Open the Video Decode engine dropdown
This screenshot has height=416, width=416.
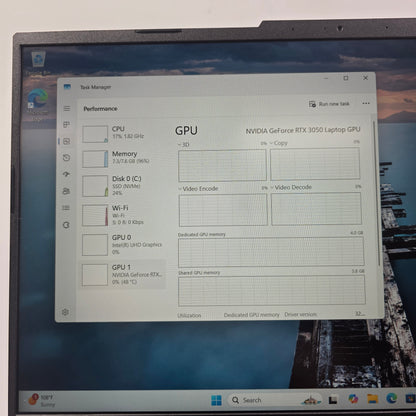291,187
